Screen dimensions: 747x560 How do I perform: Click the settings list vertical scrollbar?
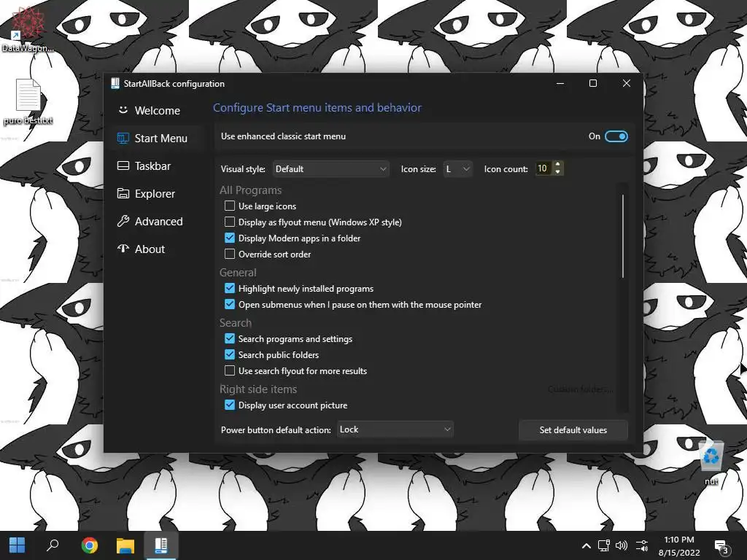[x=623, y=236]
